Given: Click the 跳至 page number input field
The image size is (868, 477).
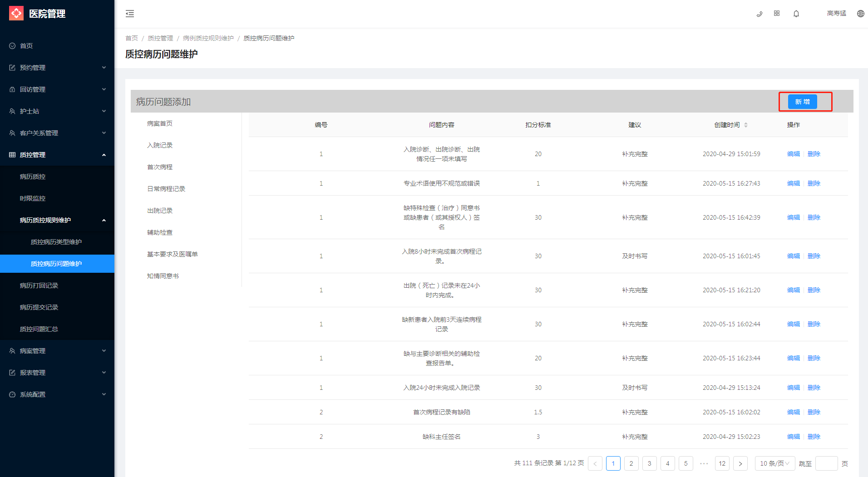Looking at the screenshot, I should 827,463.
